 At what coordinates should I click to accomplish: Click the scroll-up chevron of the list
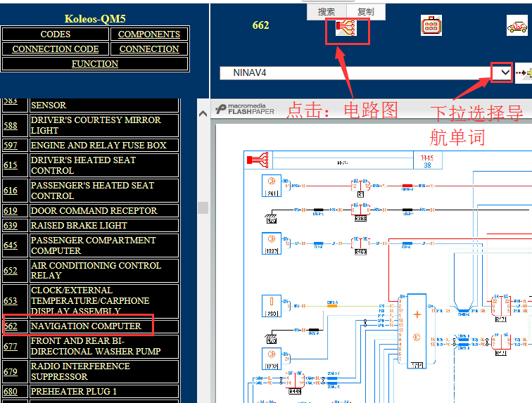[203, 114]
